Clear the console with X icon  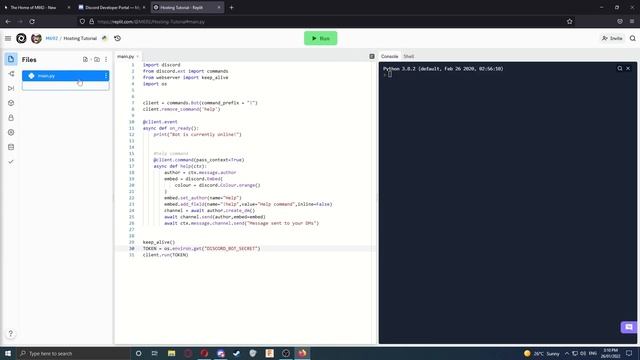coord(628,69)
